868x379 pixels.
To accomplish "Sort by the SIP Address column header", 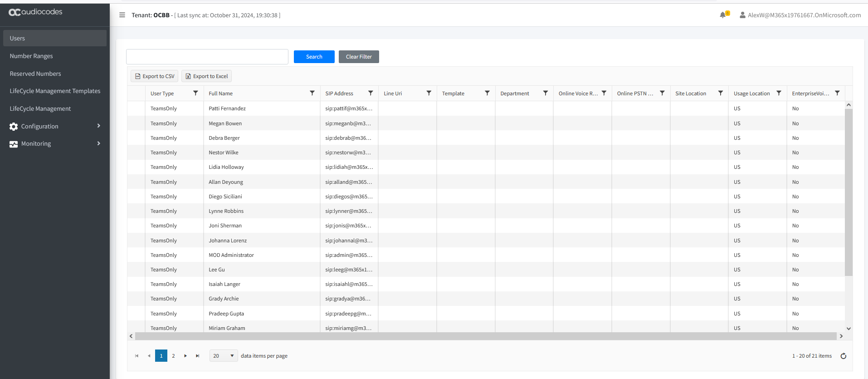I will coord(339,94).
